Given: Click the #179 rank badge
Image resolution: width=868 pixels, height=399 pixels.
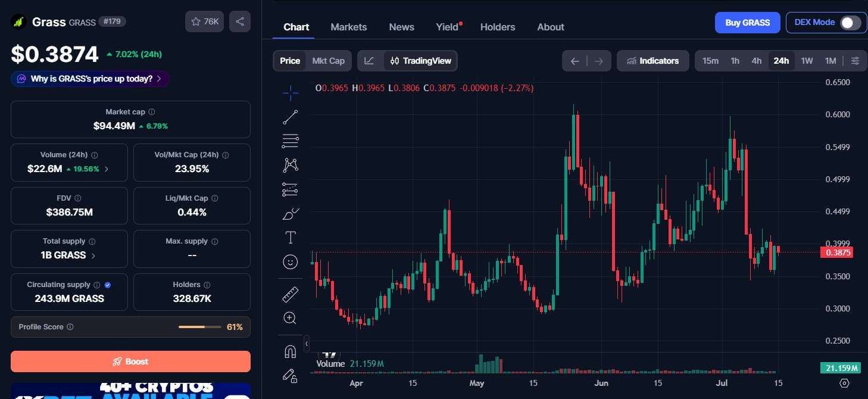Looking at the screenshot, I should 112,21.
